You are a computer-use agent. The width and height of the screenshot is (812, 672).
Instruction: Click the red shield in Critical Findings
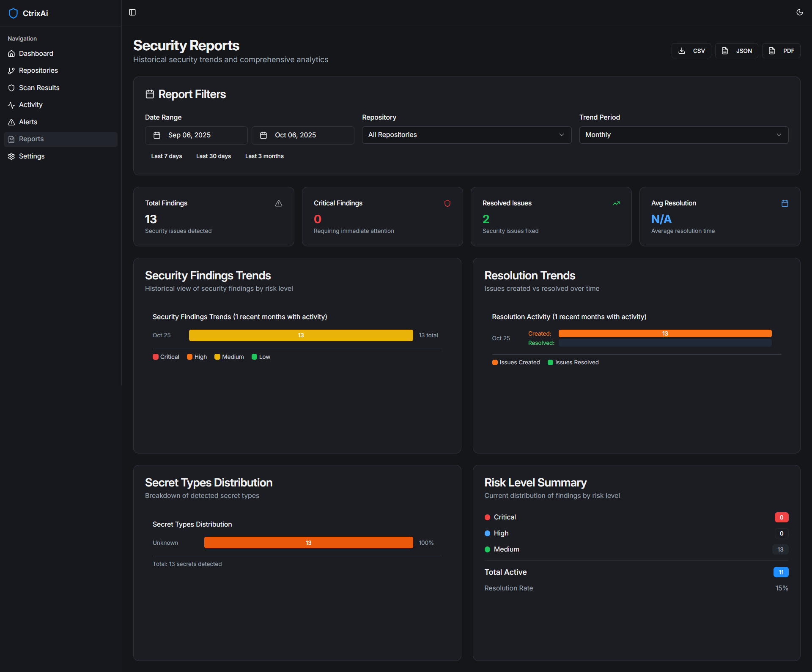[447, 203]
